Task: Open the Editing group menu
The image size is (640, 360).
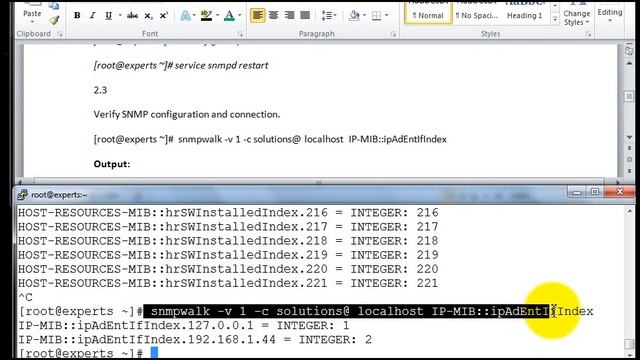Action: (x=610, y=14)
